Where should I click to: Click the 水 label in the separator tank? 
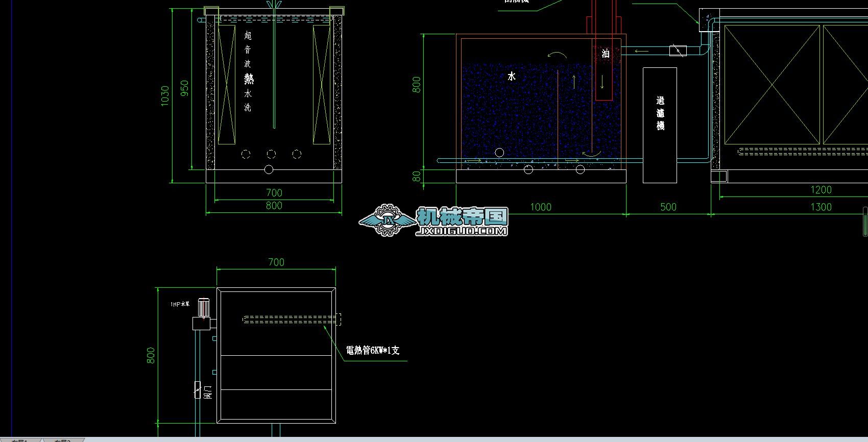tap(512, 76)
